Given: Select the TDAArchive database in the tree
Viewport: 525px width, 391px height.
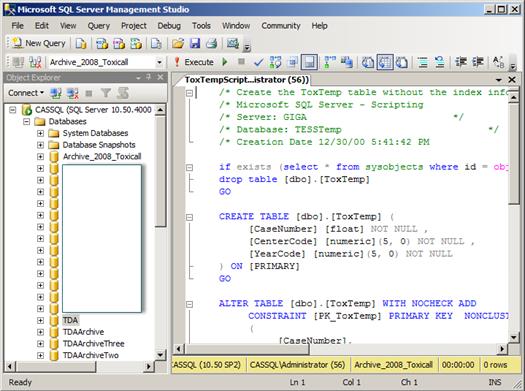Looking at the screenshot, I should (x=83, y=332).
